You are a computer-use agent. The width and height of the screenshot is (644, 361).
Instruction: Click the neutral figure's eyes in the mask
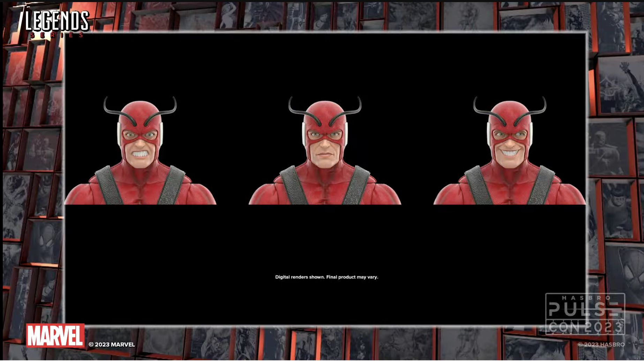point(325,135)
